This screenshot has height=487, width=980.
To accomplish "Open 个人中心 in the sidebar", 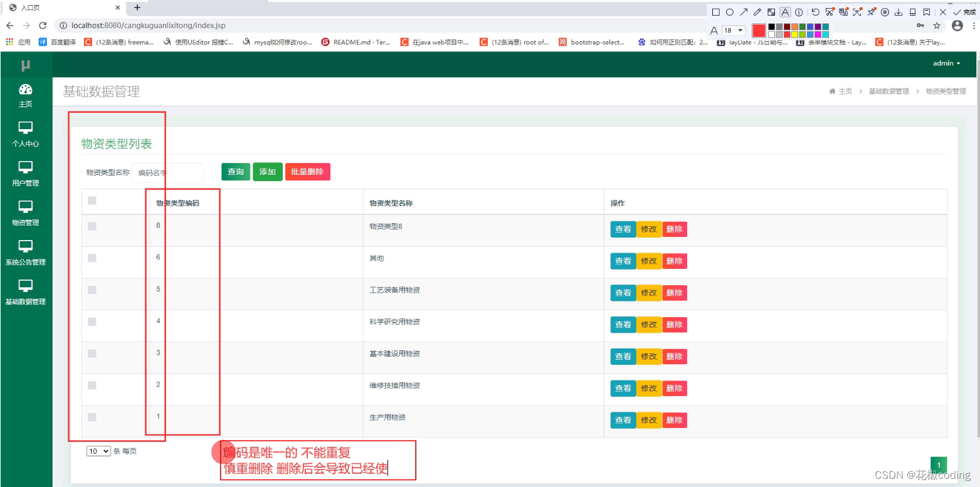I will [x=26, y=135].
